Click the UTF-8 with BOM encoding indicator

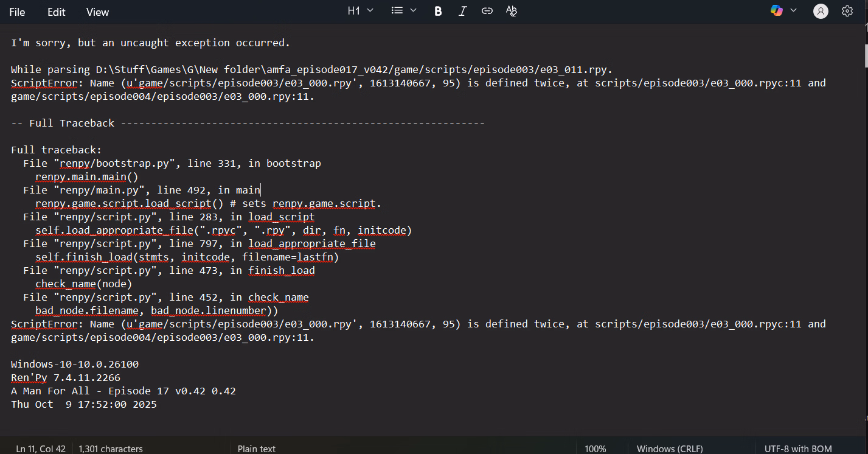[798, 449]
